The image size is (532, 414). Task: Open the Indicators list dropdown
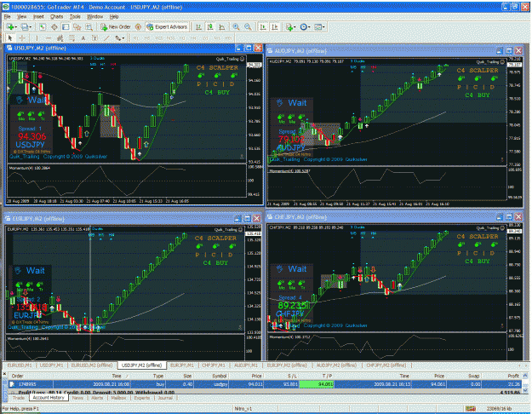click(x=290, y=26)
